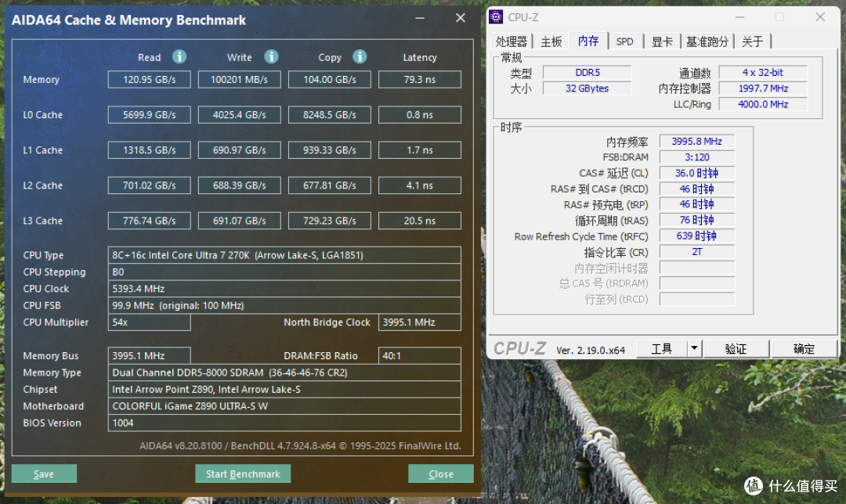The width and height of the screenshot is (846, 504).
Task: Click the 通道数 value 4 x 32-bit
Action: [x=763, y=72]
